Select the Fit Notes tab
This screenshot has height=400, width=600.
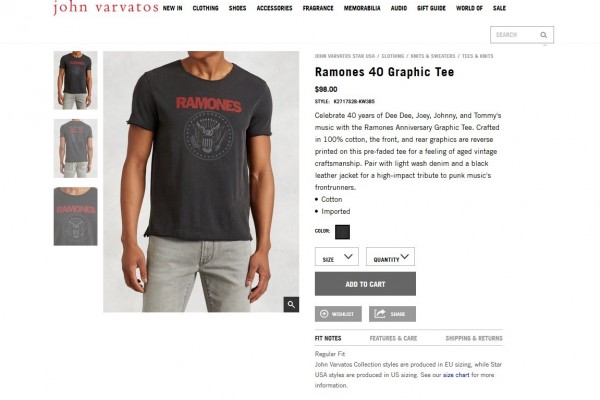pos(328,338)
